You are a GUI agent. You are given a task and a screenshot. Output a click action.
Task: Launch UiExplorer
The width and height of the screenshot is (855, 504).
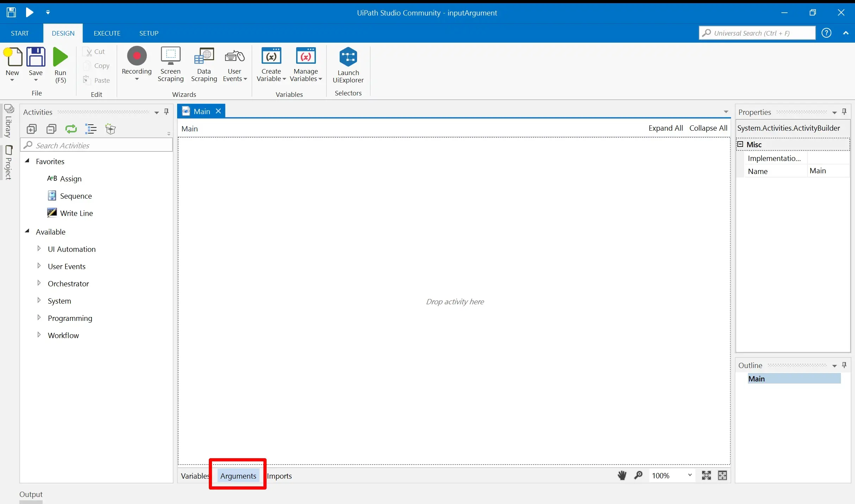348,66
